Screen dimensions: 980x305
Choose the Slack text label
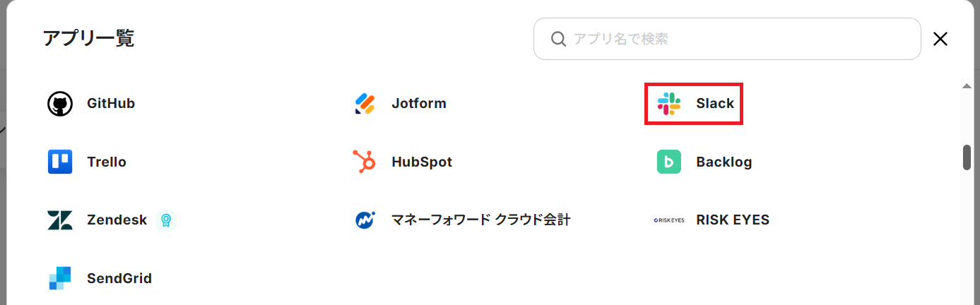(x=715, y=104)
